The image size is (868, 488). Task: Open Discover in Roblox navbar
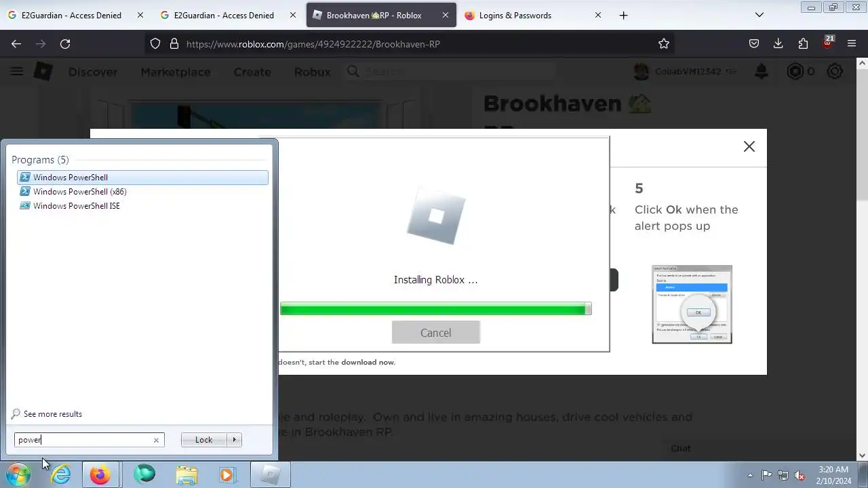(93, 72)
